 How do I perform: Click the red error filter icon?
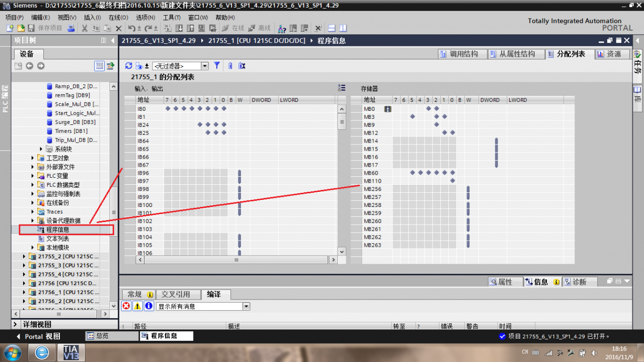click(x=126, y=306)
